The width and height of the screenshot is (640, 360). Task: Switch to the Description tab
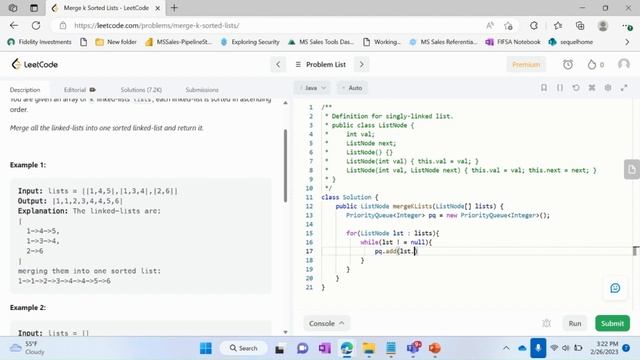25,90
